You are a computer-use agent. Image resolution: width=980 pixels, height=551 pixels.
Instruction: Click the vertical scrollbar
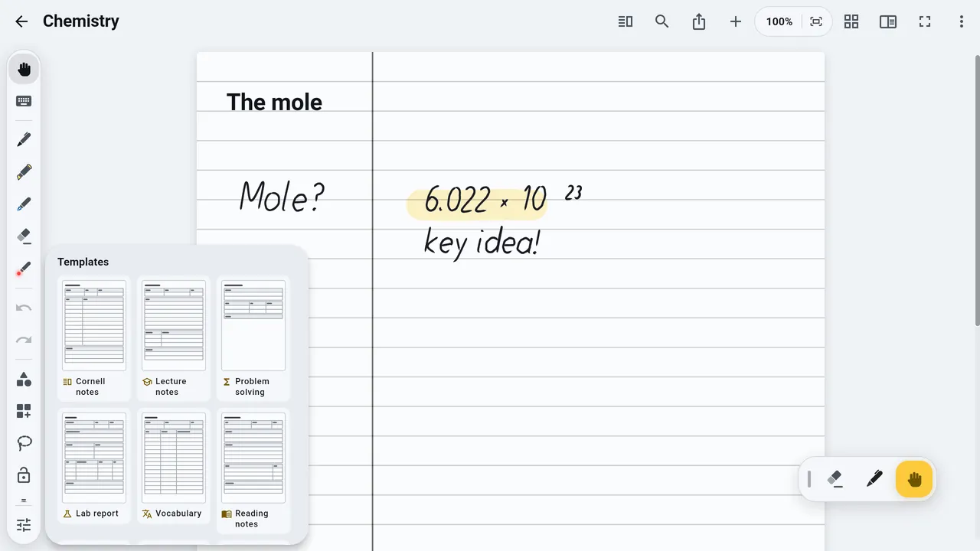(976, 191)
